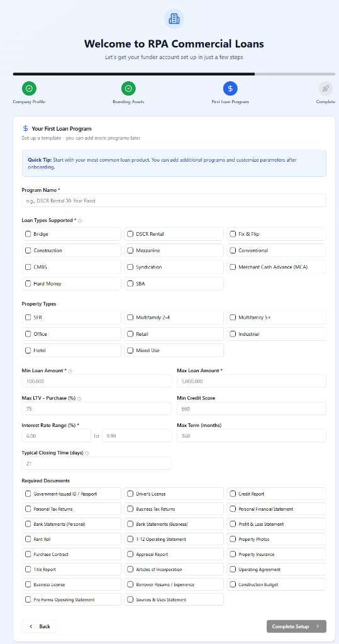339x644 pixels.
Task: Click the Branding Assets green check step icon
Action: point(128,88)
